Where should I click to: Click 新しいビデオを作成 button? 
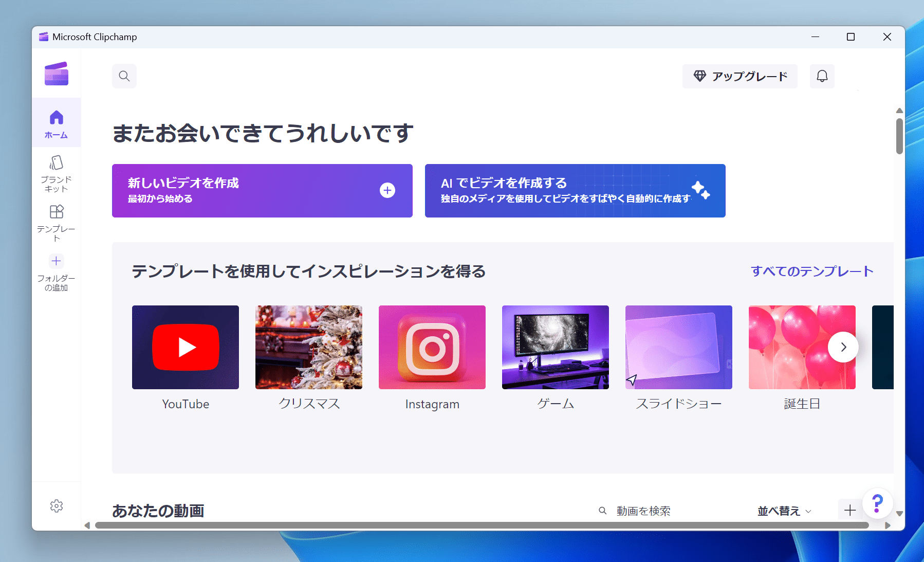(262, 191)
